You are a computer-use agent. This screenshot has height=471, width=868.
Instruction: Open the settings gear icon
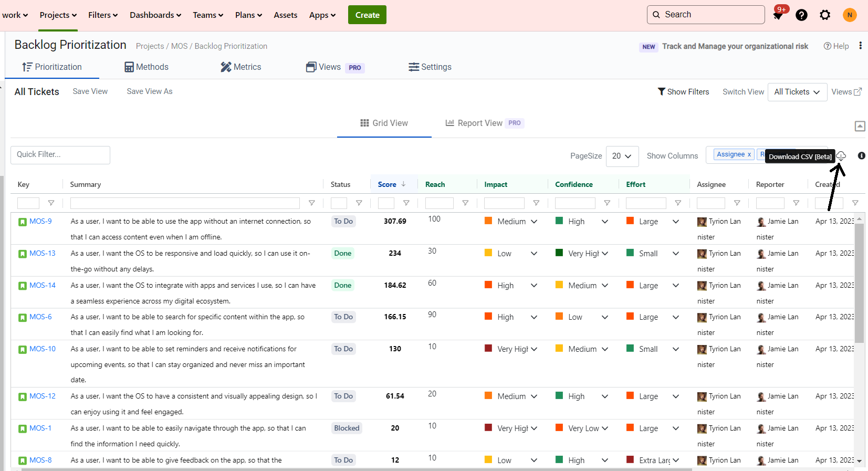point(825,15)
